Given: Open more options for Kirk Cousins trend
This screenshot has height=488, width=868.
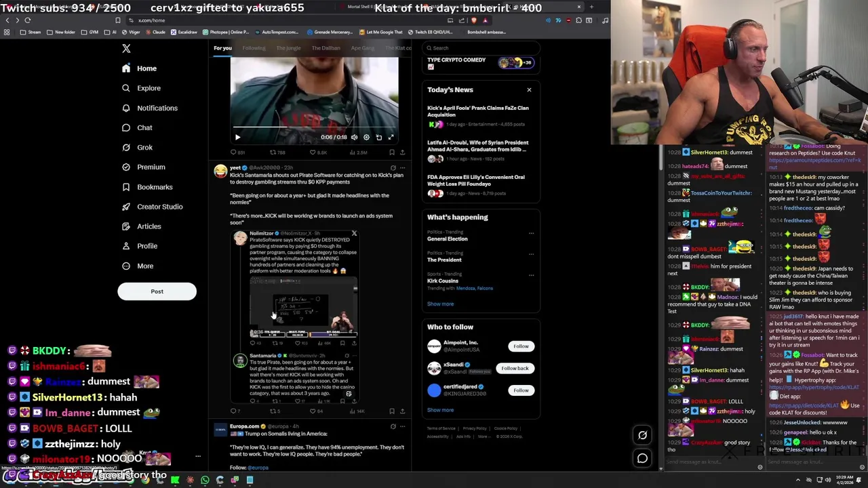Looking at the screenshot, I should (531, 275).
